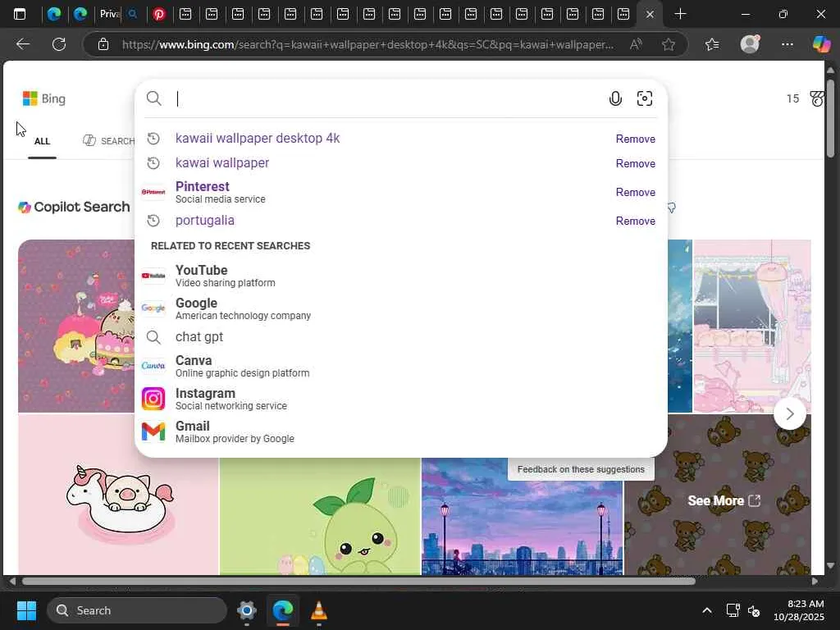Open Settings app from taskbar
Image resolution: width=840 pixels, height=630 pixels.
pos(246,610)
